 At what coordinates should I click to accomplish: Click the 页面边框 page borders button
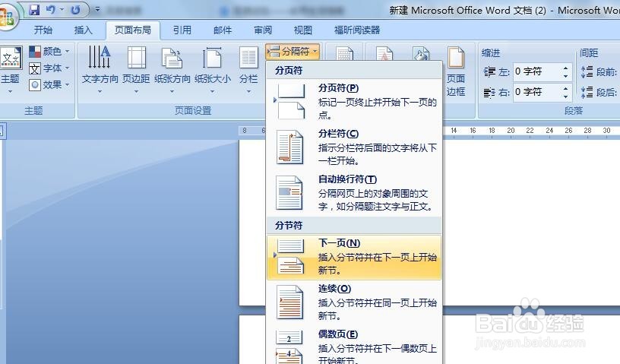pyautogui.click(x=456, y=71)
